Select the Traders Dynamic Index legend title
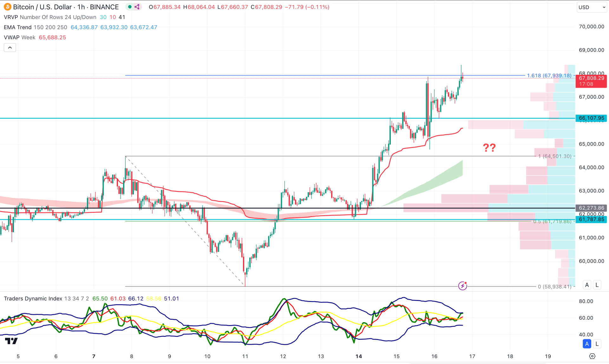Viewport: 609px width, 364px height. tap(33, 298)
